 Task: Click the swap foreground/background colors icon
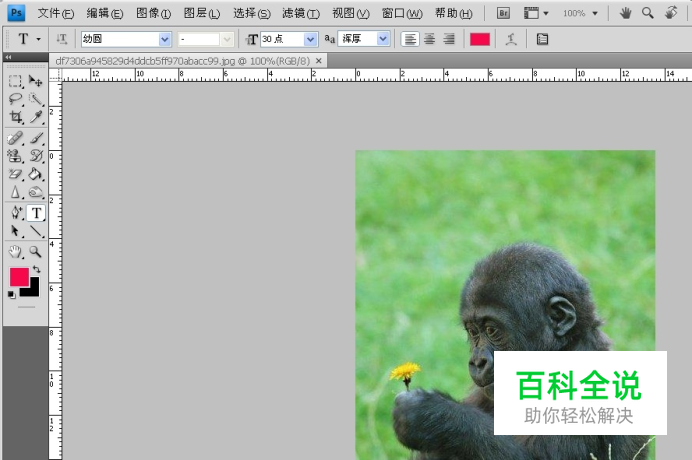(37, 269)
